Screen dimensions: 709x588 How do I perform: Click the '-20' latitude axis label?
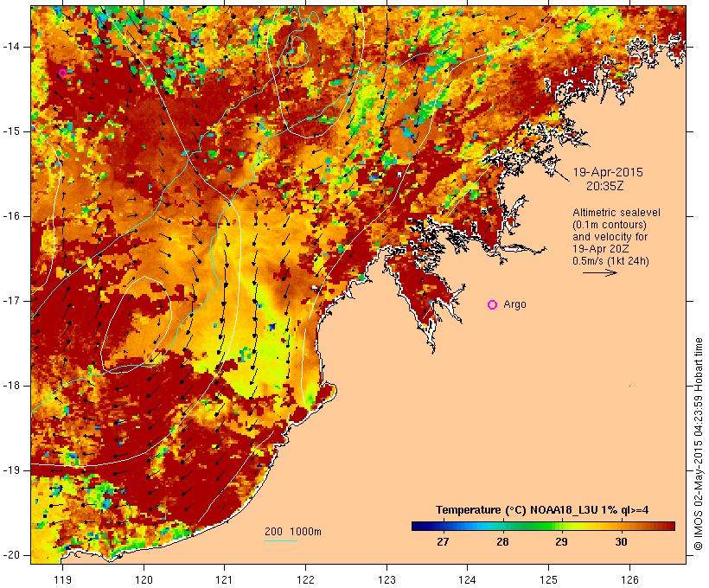coord(10,555)
